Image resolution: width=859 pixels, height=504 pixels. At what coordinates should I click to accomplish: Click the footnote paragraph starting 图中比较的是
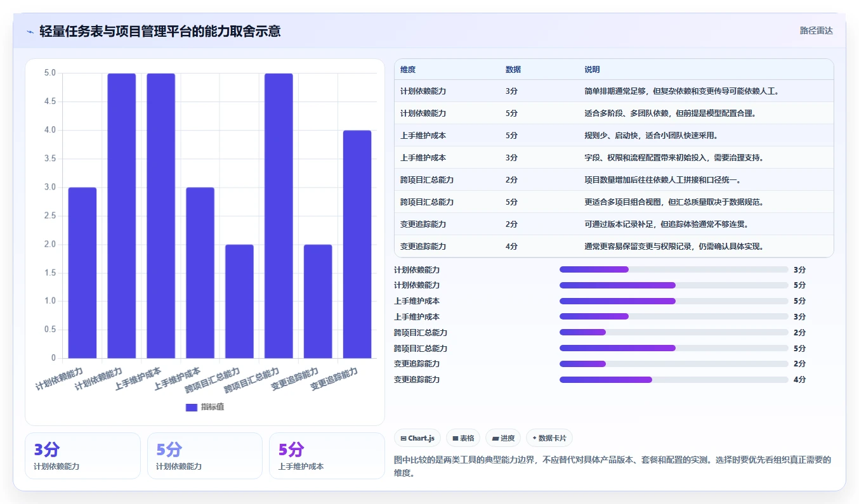coord(612,466)
